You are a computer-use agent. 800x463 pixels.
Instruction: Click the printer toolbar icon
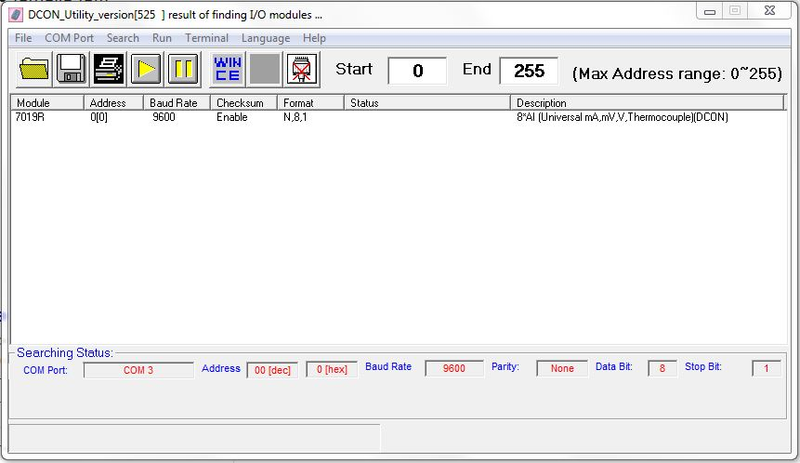pos(108,70)
